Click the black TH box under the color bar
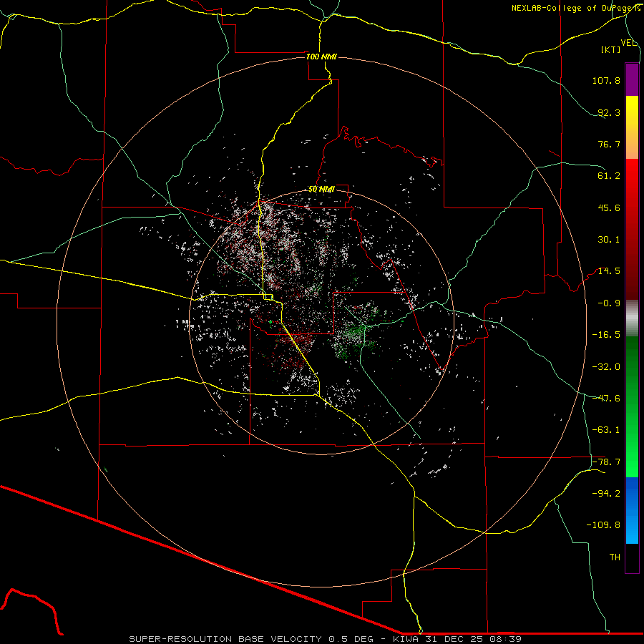644x644 pixels. tap(632, 558)
